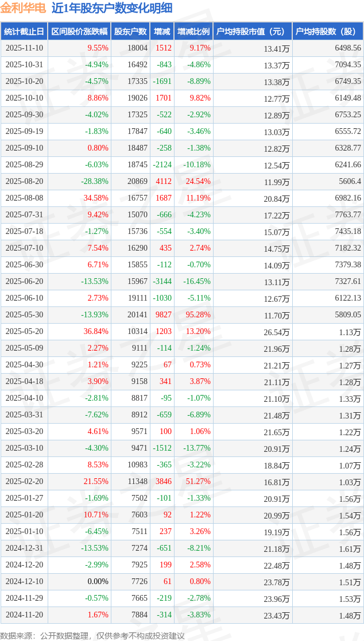Select the 增减比例 column header

pos(193,32)
